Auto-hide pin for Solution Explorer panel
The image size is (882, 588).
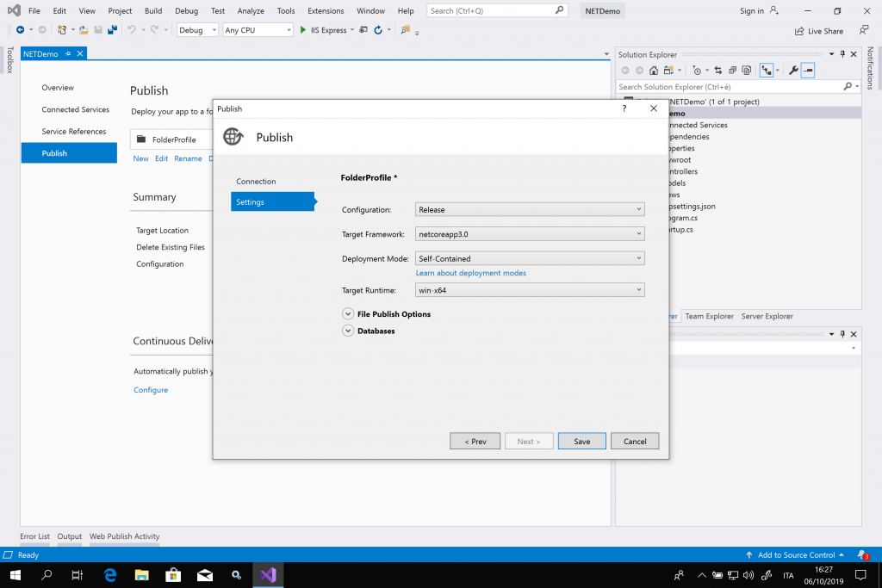tap(842, 54)
